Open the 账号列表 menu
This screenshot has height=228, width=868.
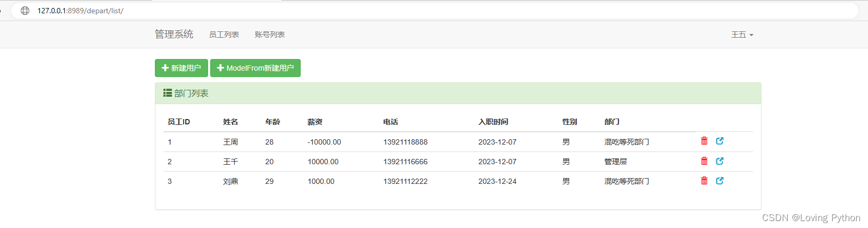pos(270,35)
